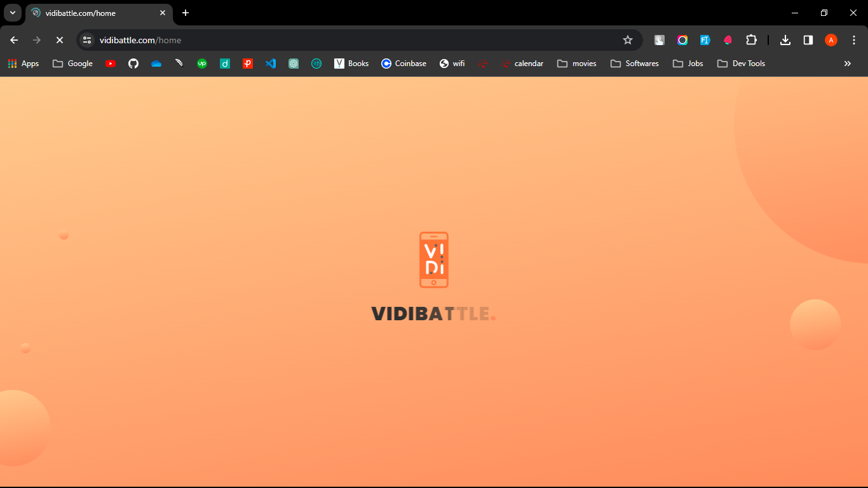Expand the Softwares bookmarks folder
This screenshot has height=488, width=868.
(x=635, y=64)
